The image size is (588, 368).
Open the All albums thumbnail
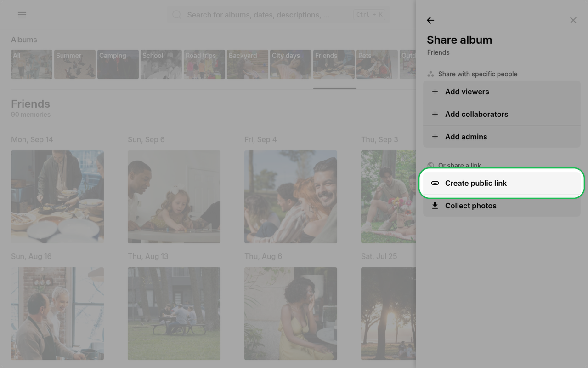pos(32,64)
